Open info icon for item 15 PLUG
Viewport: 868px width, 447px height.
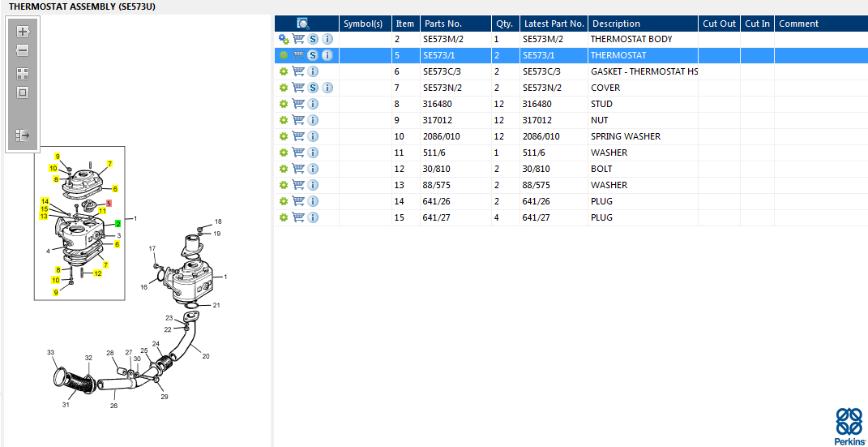(x=313, y=217)
